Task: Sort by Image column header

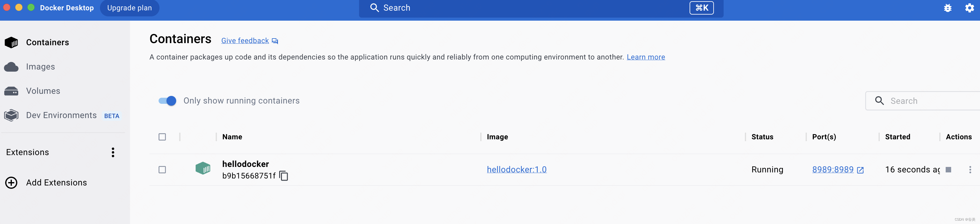Action: tap(497, 137)
